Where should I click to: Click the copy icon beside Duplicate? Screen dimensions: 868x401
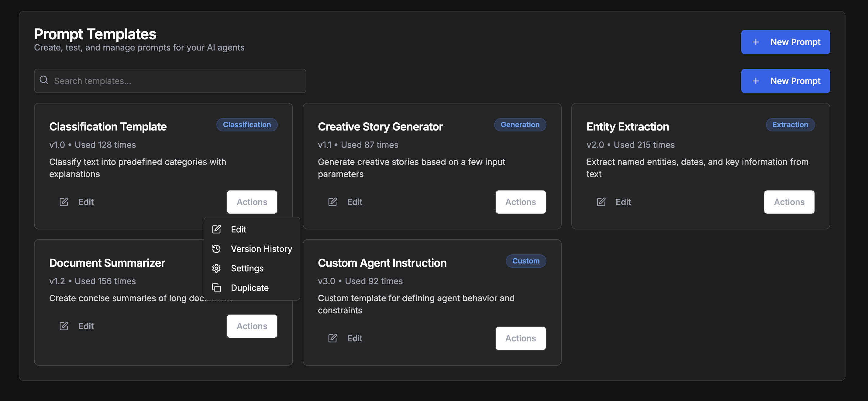pyautogui.click(x=216, y=288)
